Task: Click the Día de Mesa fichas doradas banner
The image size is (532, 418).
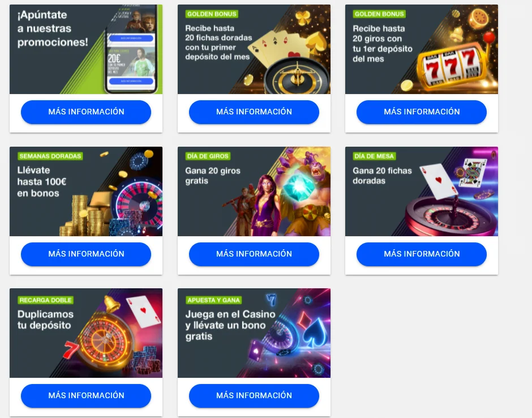Action: (x=422, y=191)
